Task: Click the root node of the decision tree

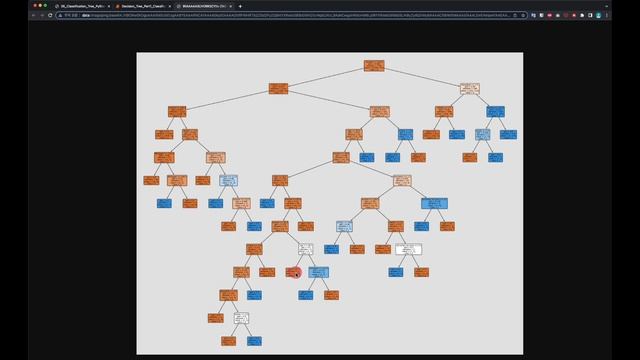Action: click(374, 66)
